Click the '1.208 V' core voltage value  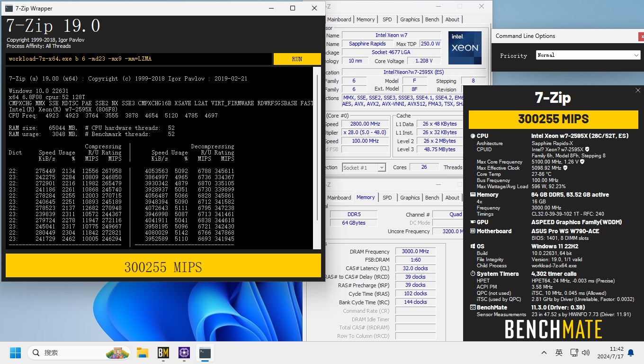423,61
